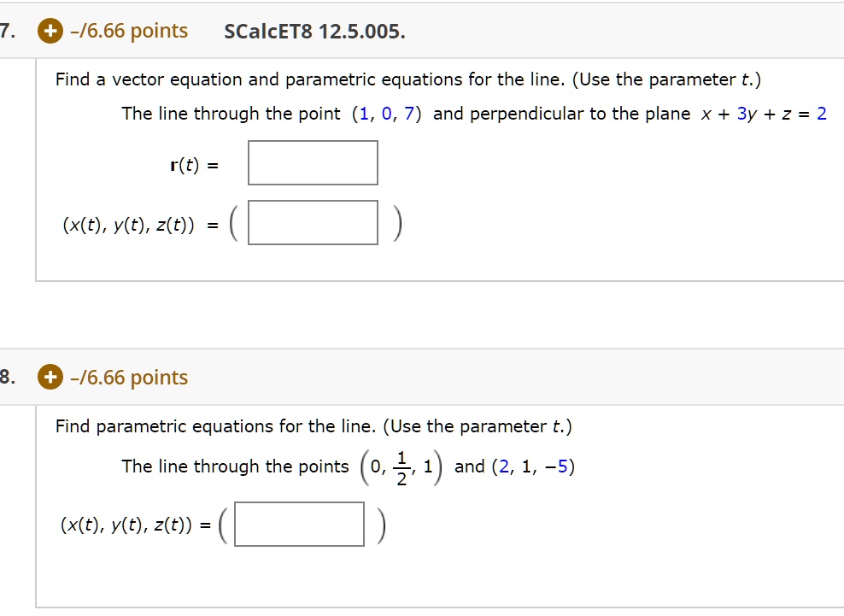Select the (x(t), y(t), z(t)) answer box in question 8
Image resolution: width=844 pixels, height=616 pixels.
pyautogui.click(x=299, y=524)
